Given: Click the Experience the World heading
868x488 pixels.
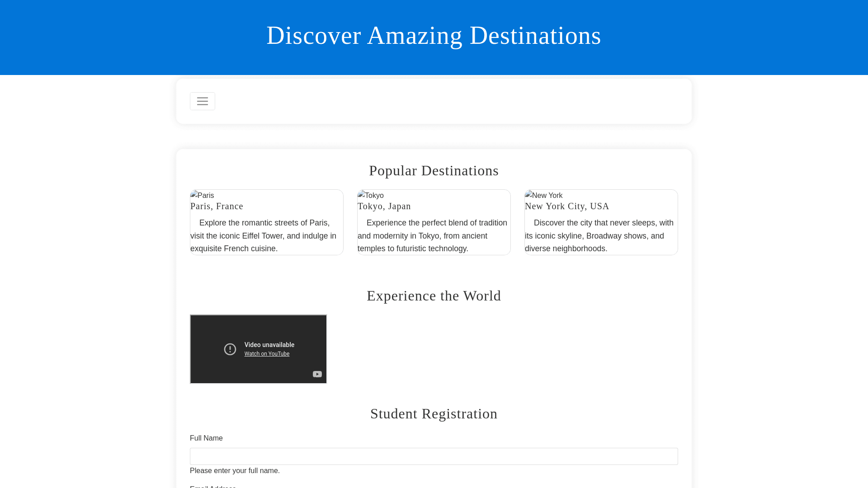Looking at the screenshot, I should coord(434,296).
